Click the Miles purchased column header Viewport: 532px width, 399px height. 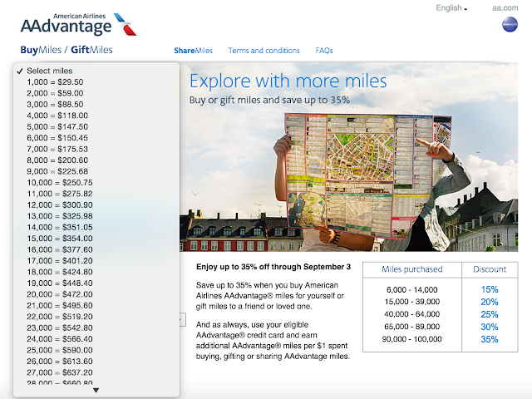click(412, 269)
